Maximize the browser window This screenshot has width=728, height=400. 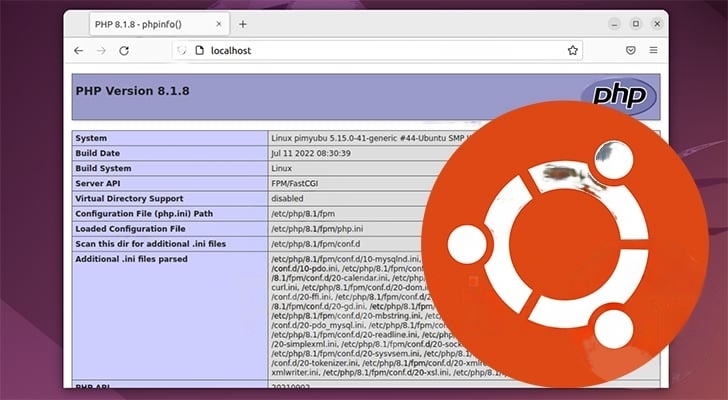[x=636, y=24]
